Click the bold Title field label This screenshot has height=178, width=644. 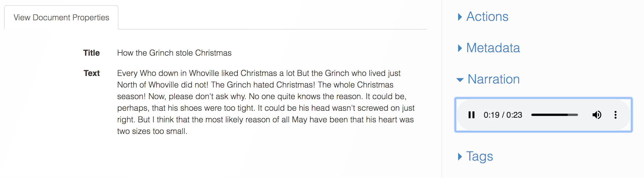91,53
